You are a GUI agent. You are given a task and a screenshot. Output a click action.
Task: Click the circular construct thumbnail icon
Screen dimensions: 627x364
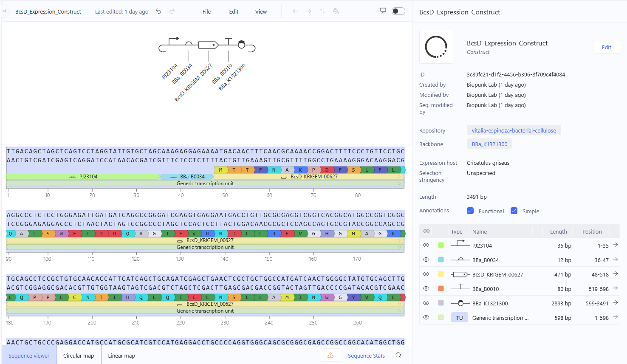click(436, 47)
